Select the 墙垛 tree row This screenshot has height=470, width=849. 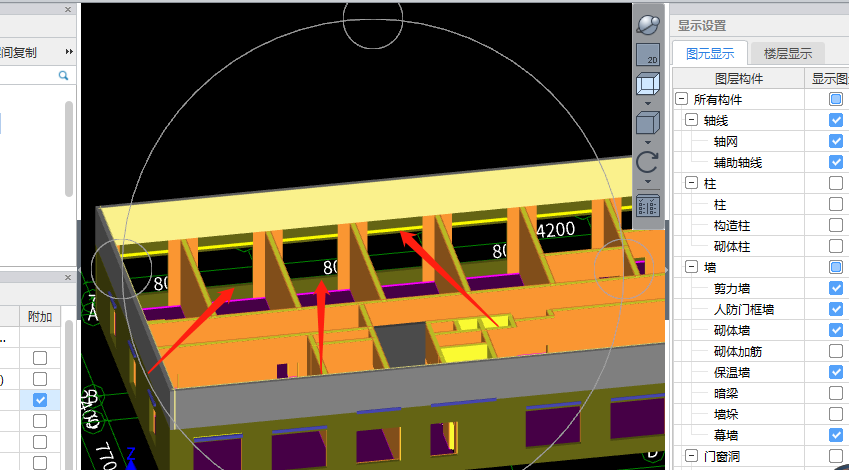coord(726,414)
